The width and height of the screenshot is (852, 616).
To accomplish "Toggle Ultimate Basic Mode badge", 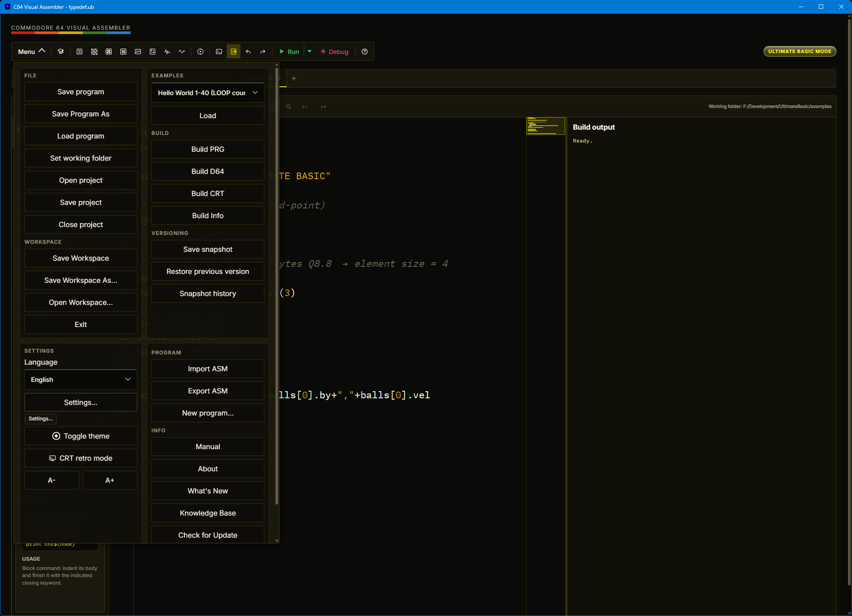I will [x=800, y=51].
